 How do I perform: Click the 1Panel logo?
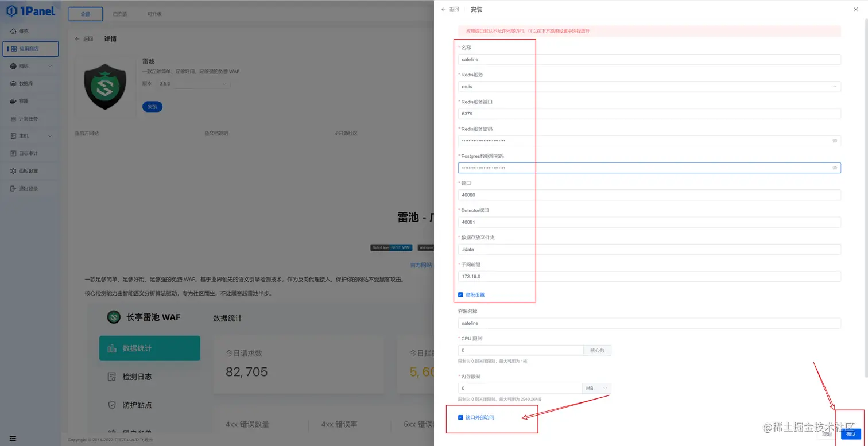click(x=30, y=11)
